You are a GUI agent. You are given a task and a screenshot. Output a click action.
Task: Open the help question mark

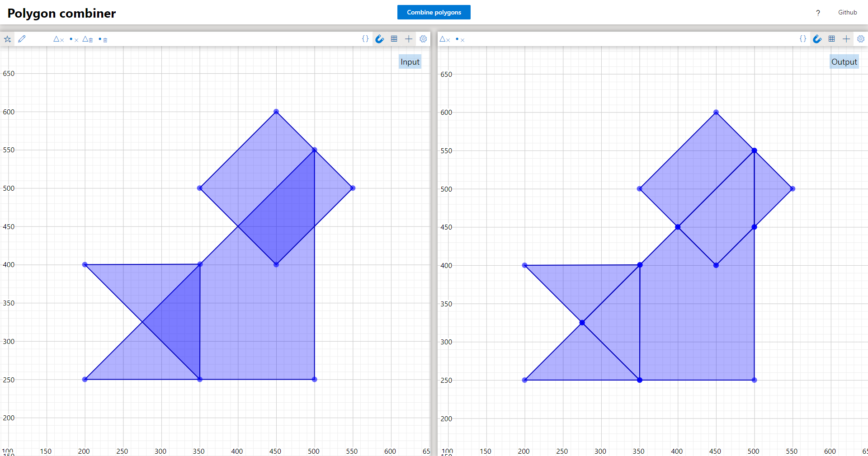818,13
